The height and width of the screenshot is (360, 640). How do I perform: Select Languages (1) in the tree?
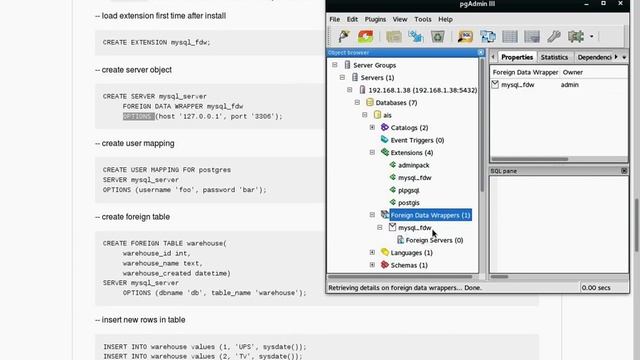(x=411, y=253)
